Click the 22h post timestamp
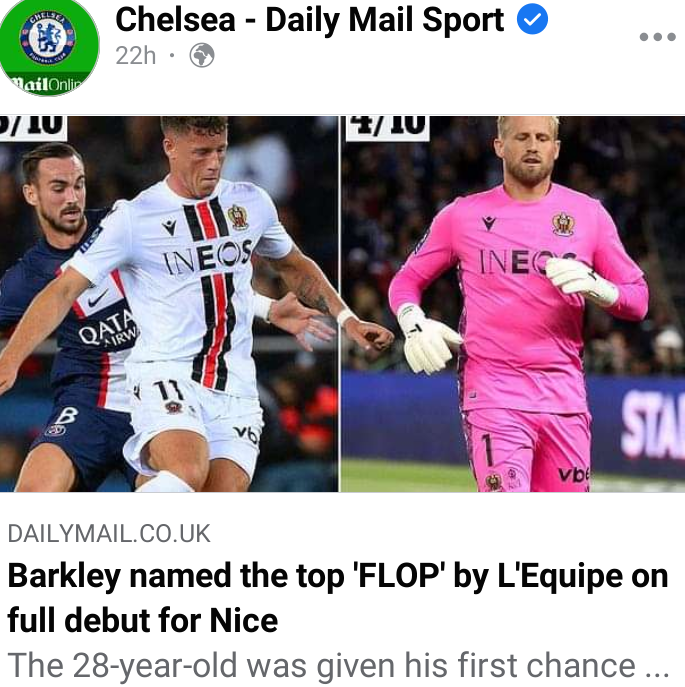 pos(135,56)
